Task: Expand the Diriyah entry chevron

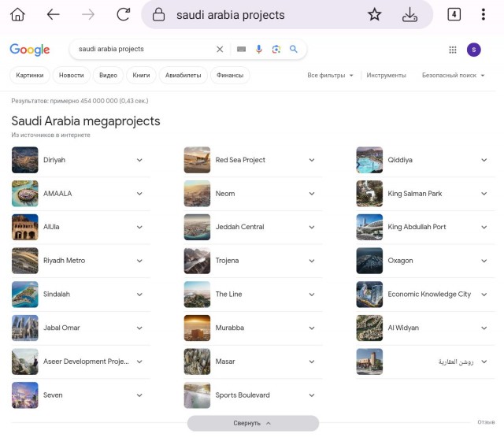Action: [x=139, y=160]
